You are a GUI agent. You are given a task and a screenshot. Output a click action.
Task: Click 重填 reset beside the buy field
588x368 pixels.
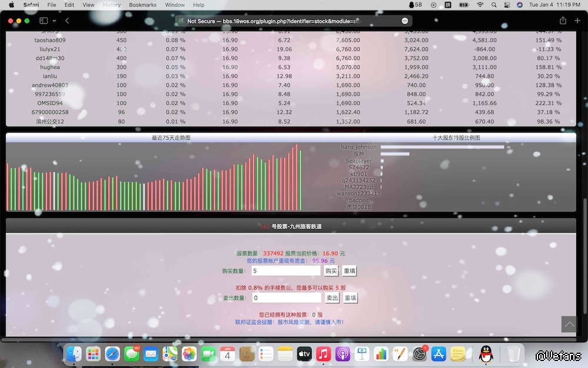point(350,271)
